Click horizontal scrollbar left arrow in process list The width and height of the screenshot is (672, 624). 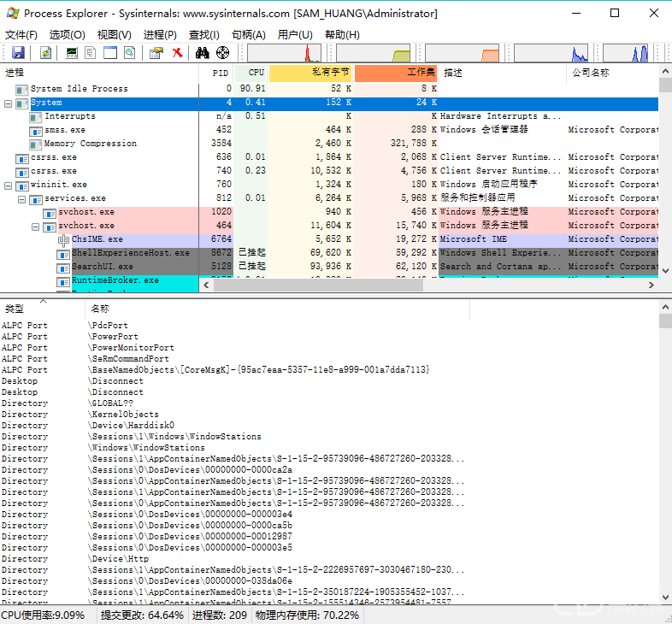(x=207, y=285)
